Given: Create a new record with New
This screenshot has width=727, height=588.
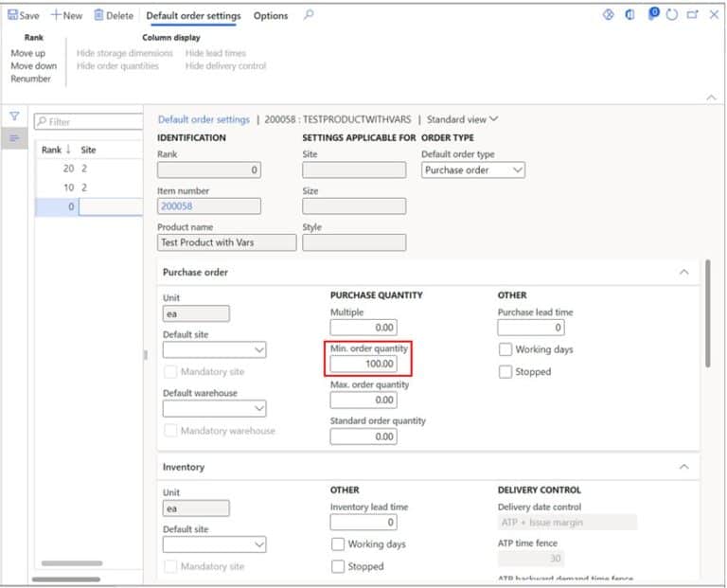Looking at the screenshot, I should click(66, 16).
